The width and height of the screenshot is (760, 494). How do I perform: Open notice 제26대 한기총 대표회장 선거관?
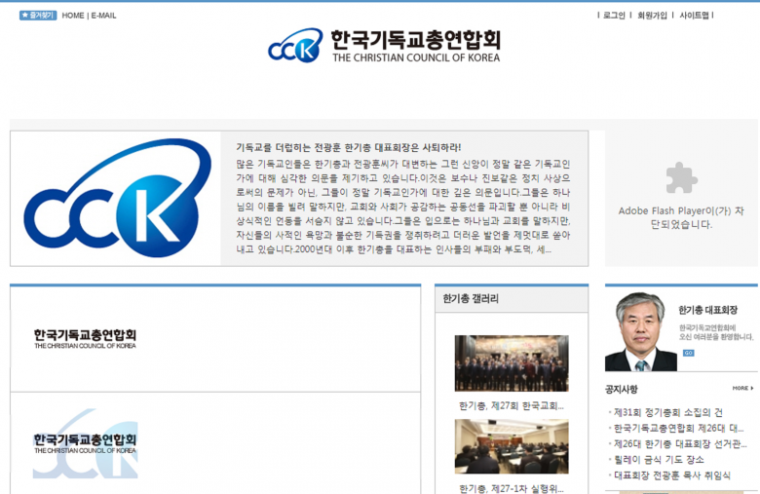click(x=680, y=444)
